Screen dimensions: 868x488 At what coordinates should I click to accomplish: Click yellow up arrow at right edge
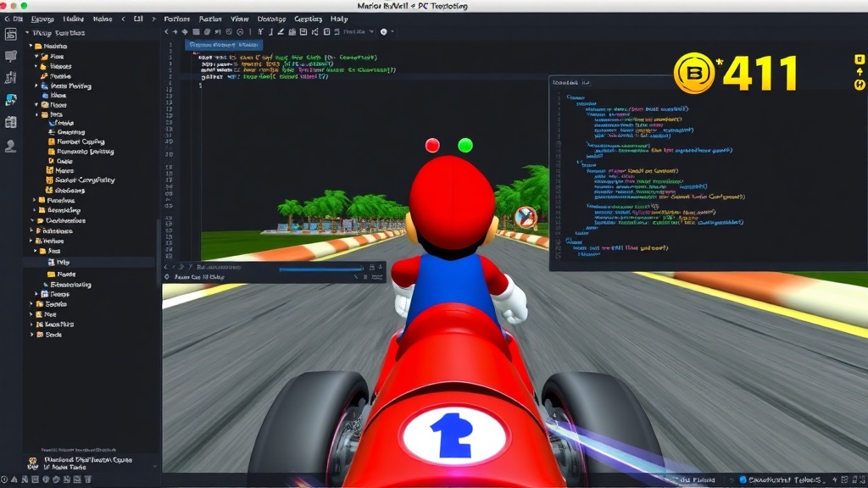860,72
